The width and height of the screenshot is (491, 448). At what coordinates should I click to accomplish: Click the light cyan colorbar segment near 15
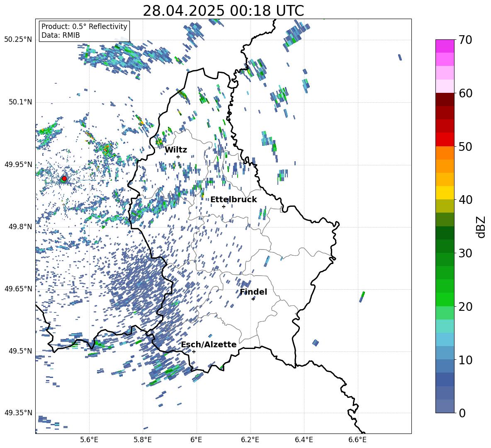click(x=445, y=326)
